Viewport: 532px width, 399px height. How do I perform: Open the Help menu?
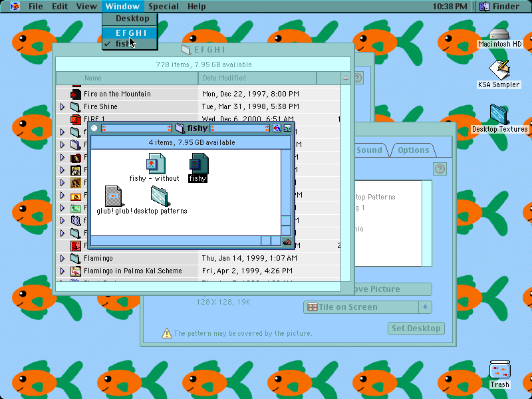(x=196, y=6)
